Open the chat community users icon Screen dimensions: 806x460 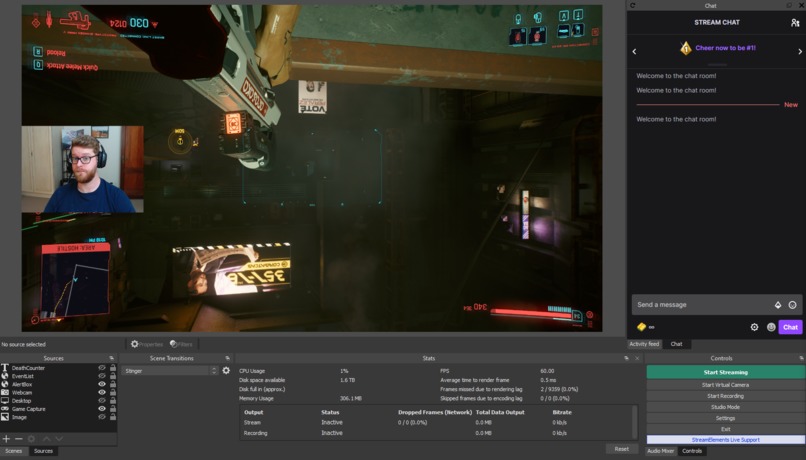(795, 23)
